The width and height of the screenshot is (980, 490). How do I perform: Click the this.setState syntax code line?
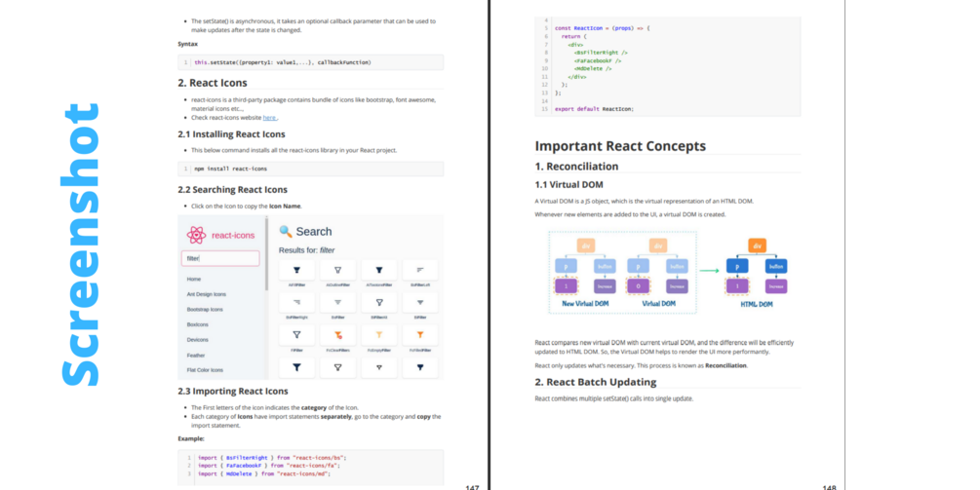283,62
